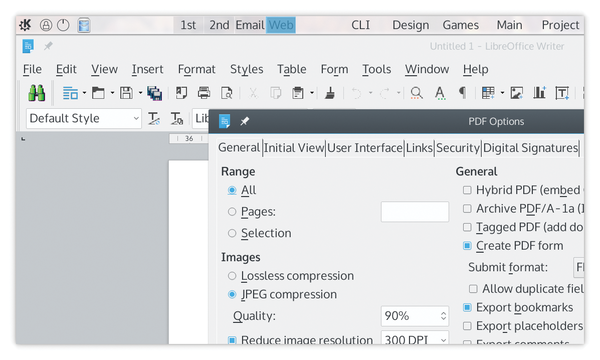This screenshot has width=600, height=360.
Task: Choose Lossless compression option
Action: pyautogui.click(x=232, y=276)
